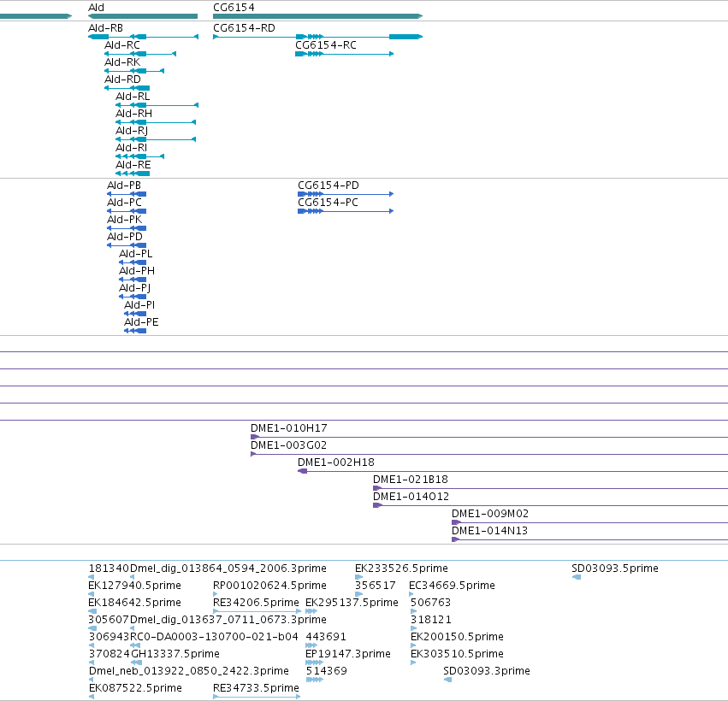Select the Ald-PC protein label
Viewport: 728px width, 701px height.
124,203
